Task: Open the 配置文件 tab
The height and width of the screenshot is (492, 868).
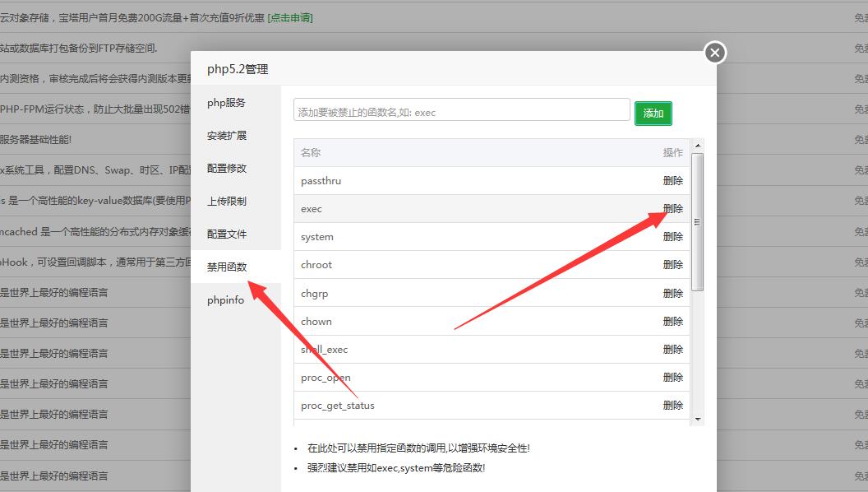Action: pos(227,234)
